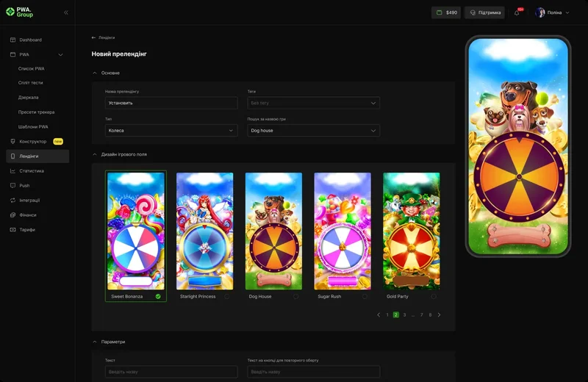Click the Інтеграції sync icon
This screenshot has width=588, height=382.
(12, 201)
